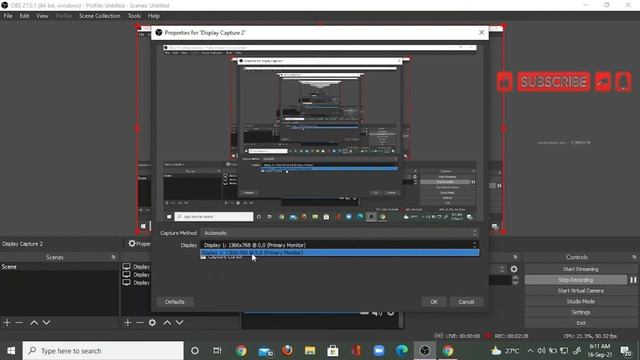640x360 pixels.
Task: Expand the Display dropdown field
Action: coord(340,245)
